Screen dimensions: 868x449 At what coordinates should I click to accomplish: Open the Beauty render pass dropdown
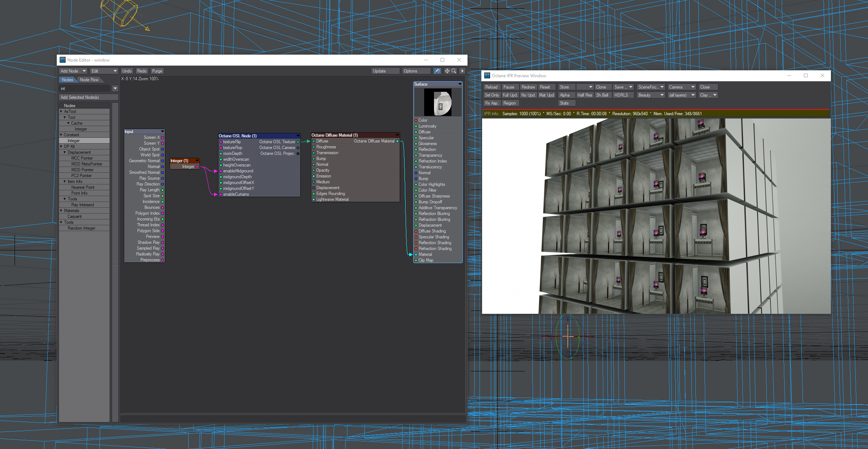pos(651,95)
